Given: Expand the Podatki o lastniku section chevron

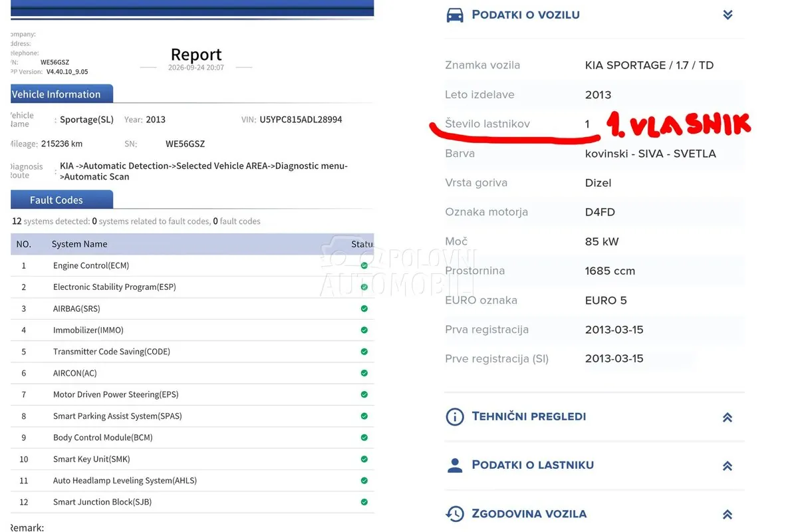Looking at the screenshot, I should coord(728,466).
